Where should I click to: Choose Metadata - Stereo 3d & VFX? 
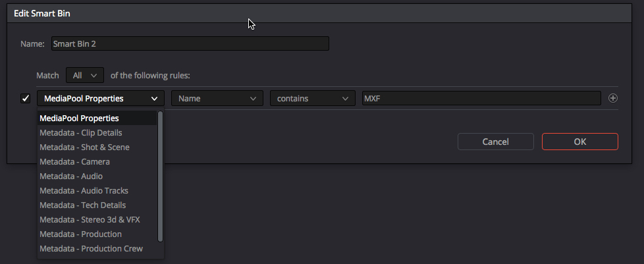click(90, 220)
